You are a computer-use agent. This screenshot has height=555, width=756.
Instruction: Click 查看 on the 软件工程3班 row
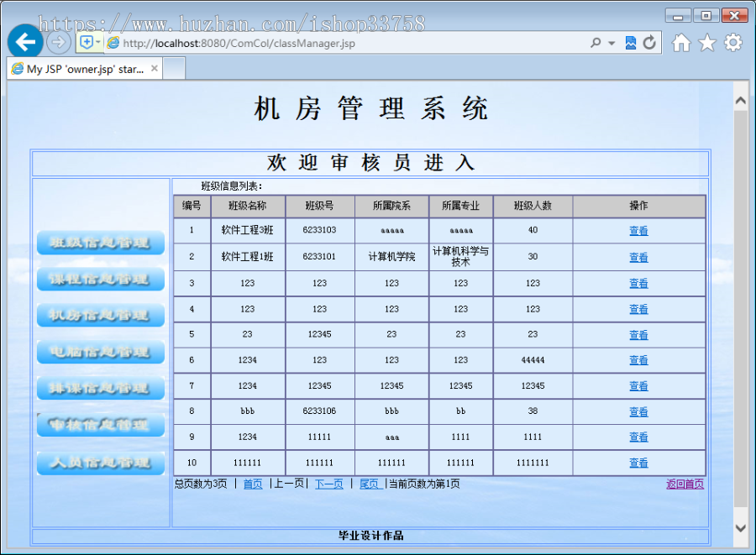click(x=638, y=230)
